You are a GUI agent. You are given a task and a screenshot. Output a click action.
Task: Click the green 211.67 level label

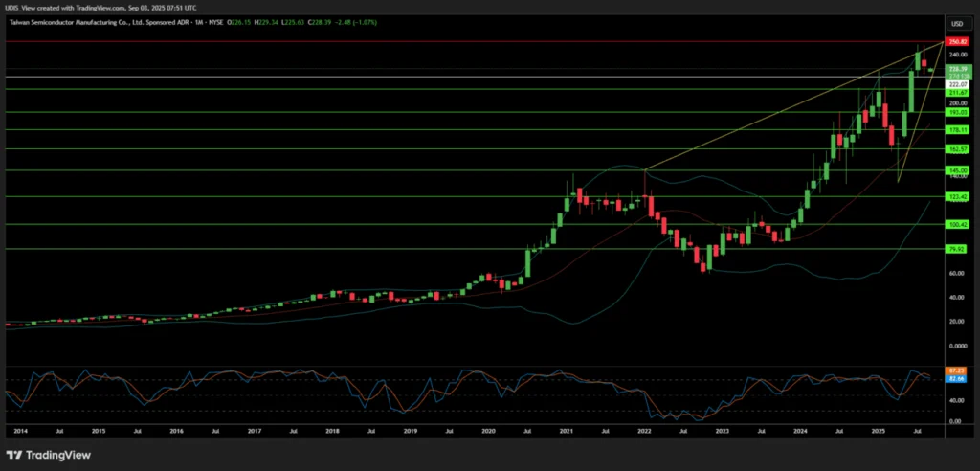pos(957,92)
